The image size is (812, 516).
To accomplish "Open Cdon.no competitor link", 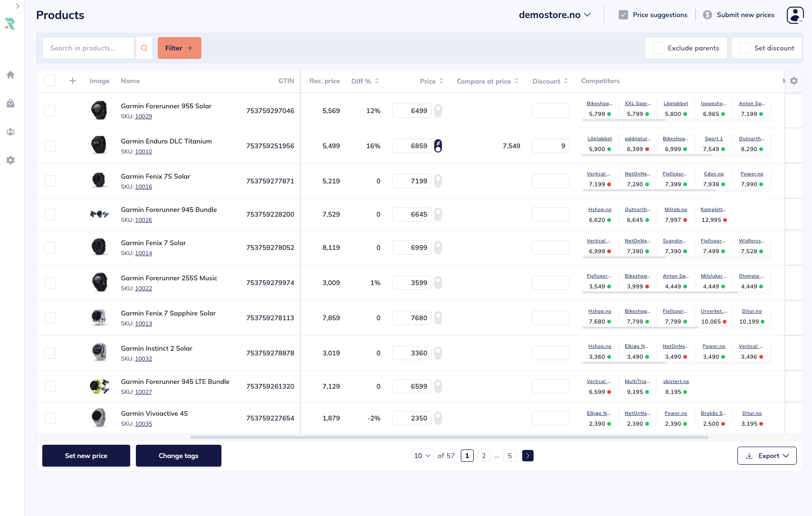I will point(714,174).
